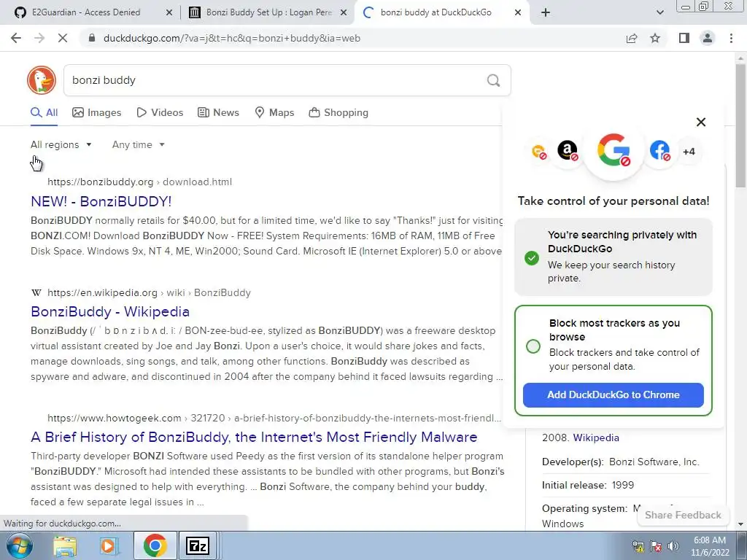Open 7-Zip from the taskbar

pyautogui.click(x=197, y=545)
